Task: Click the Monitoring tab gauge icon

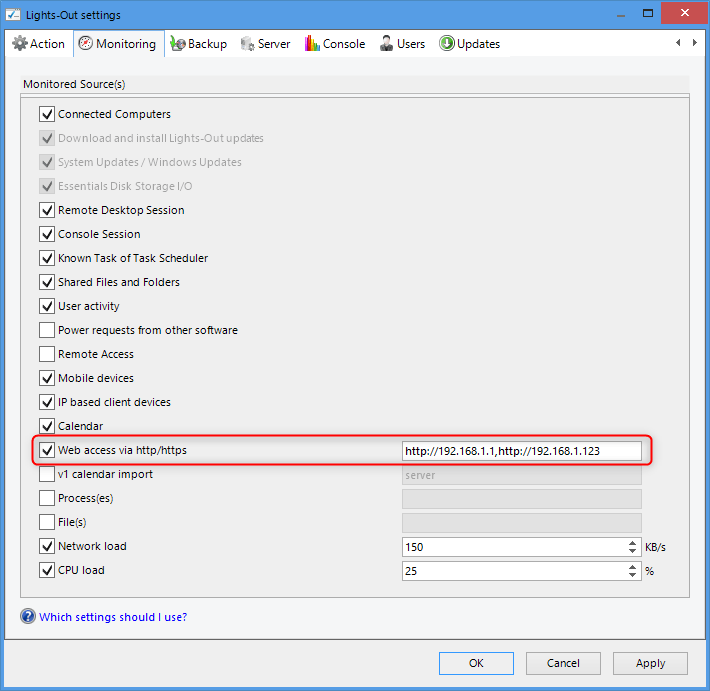Action: 86,43
